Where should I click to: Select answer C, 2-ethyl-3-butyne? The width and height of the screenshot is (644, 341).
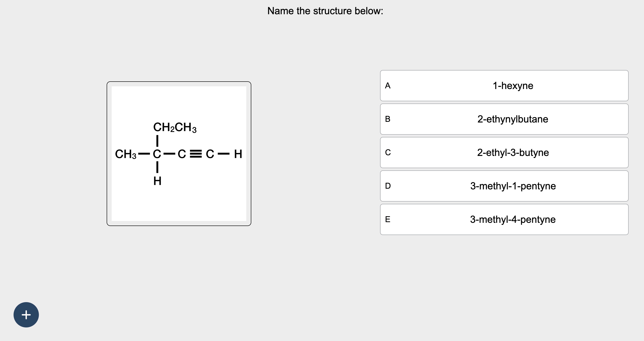[505, 153]
